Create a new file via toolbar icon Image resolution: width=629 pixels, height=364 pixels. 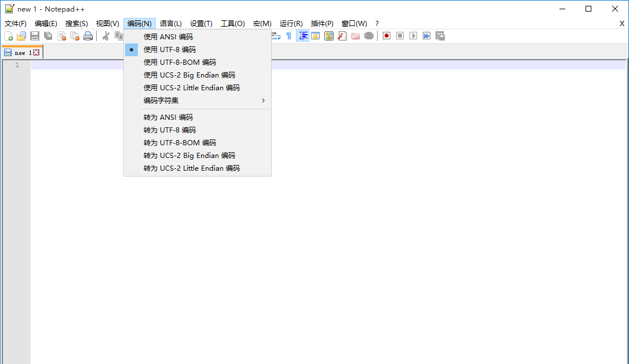pos(9,35)
